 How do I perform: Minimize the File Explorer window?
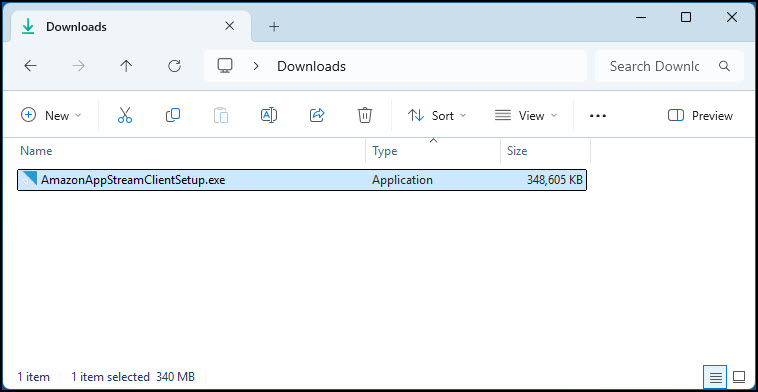click(641, 17)
